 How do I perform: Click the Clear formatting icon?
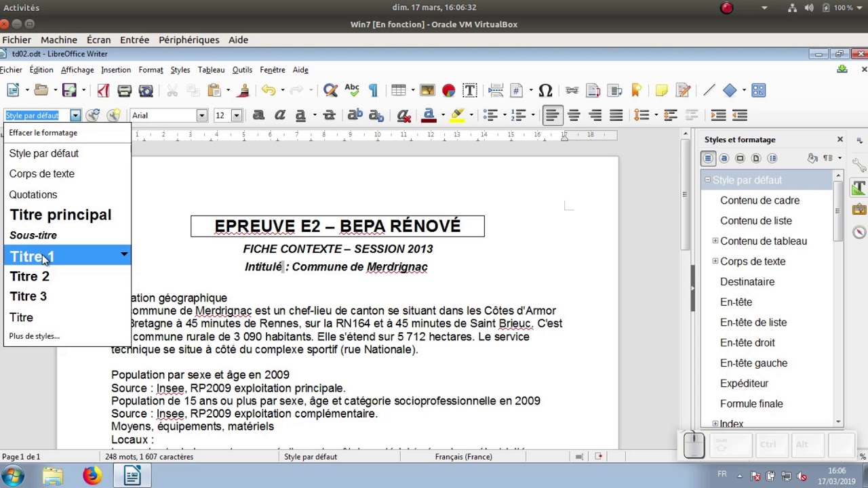coord(403,115)
